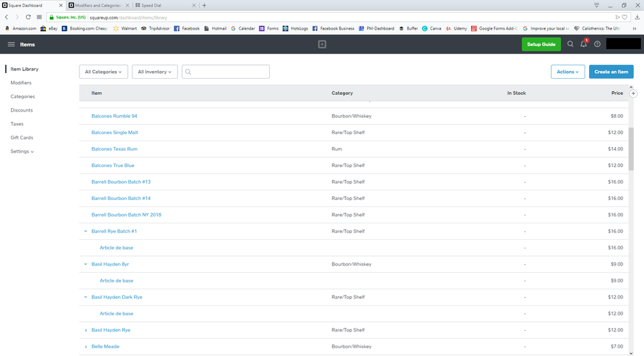The width and height of the screenshot is (644, 356).
Task: Open the Buffer bookmark
Action: (x=408, y=28)
